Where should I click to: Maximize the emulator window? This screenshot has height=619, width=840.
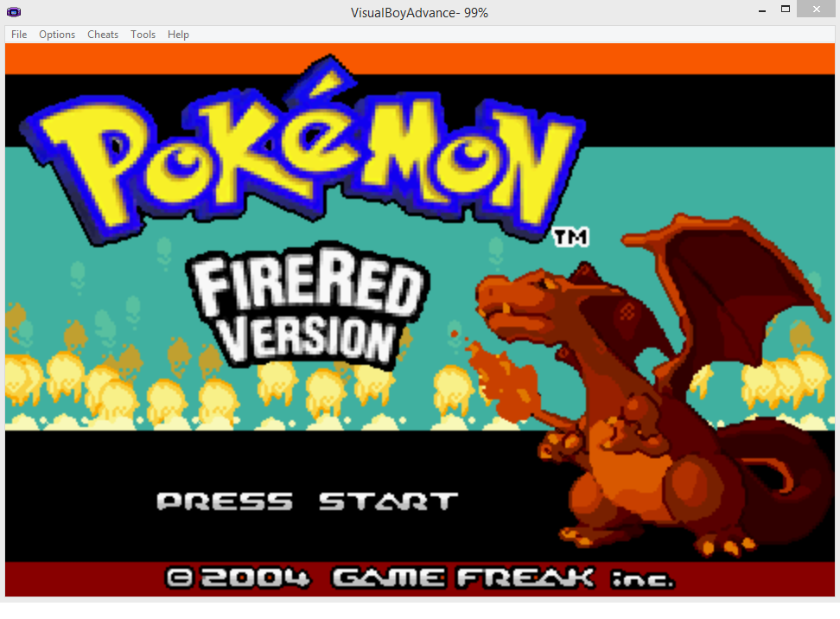tap(785, 10)
